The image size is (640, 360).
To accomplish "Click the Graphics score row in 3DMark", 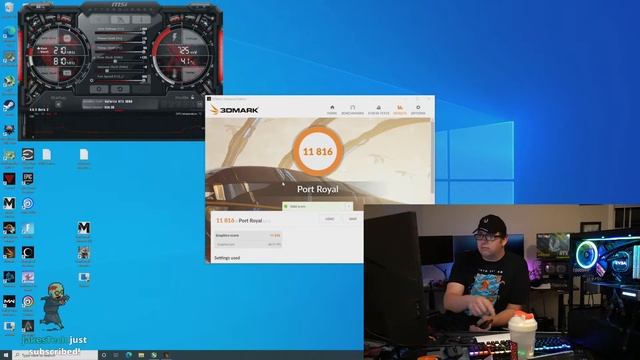I will point(248,236).
